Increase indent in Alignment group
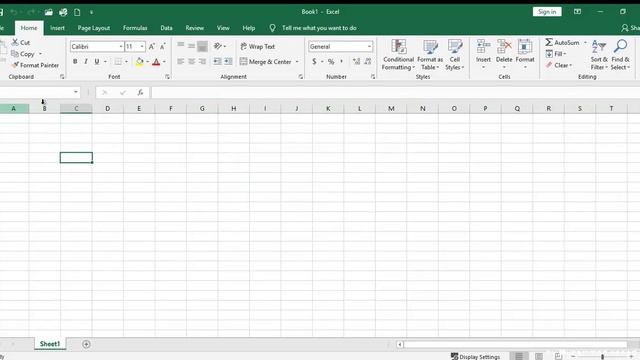The width and height of the screenshot is (640, 360). pyautogui.click(x=228, y=62)
